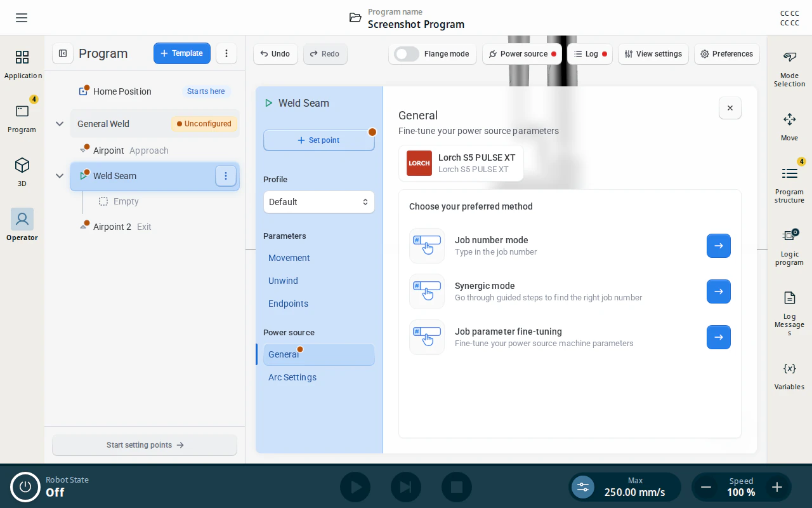Open Log Messages panel
Screen dimensions: 812x508
[789, 314]
